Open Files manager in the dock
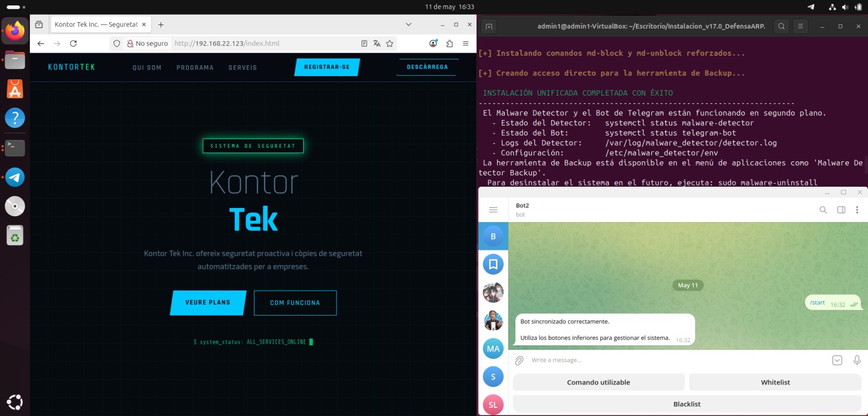 (x=15, y=60)
